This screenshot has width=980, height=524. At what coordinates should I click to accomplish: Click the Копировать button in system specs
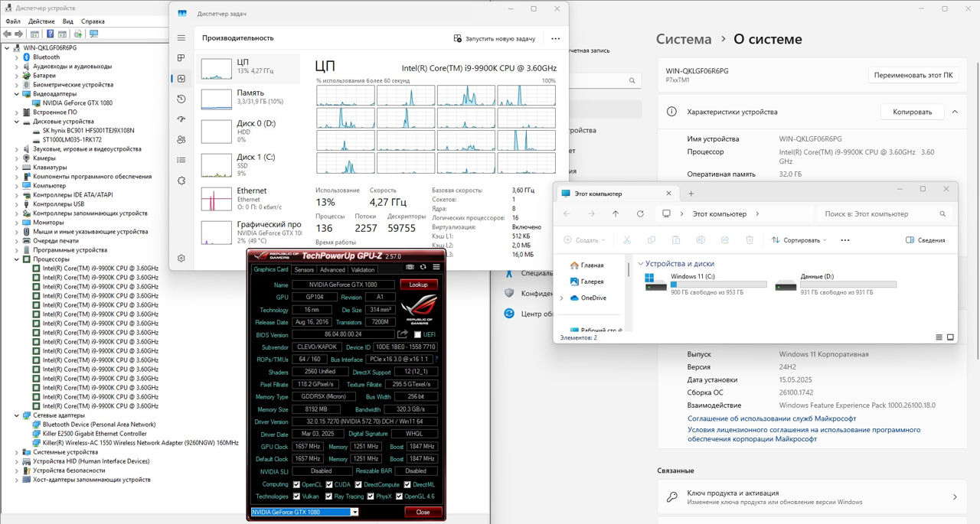(912, 112)
